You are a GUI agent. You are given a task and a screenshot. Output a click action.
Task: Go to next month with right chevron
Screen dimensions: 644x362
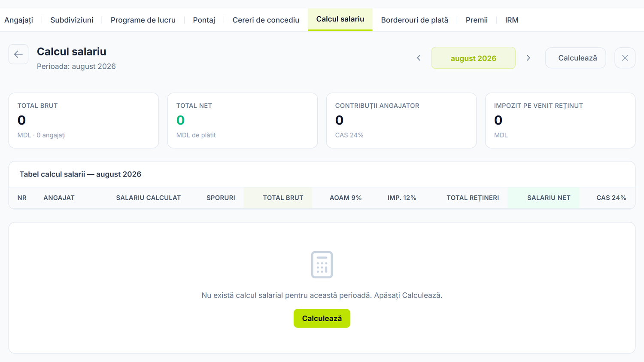point(529,58)
